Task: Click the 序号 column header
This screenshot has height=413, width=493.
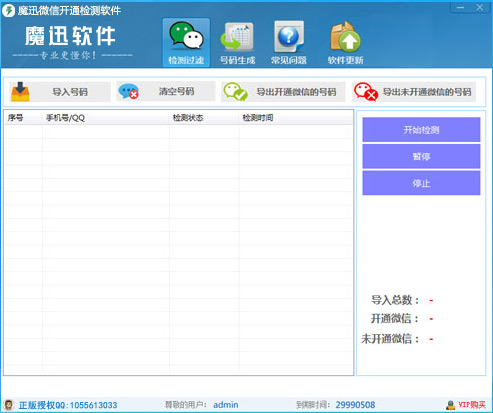Action: point(24,118)
